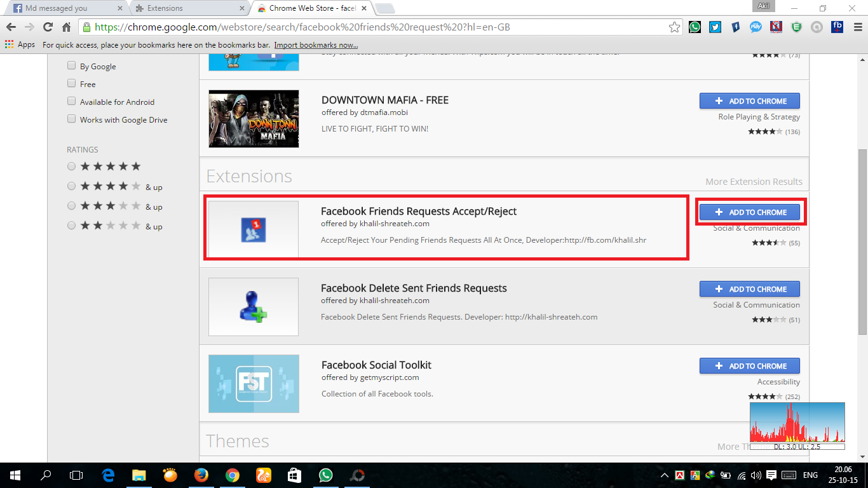The height and width of the screenshot is (488, 868).
Task: Click the Import bookmarks now link
Action: click(x=316, y=45)
